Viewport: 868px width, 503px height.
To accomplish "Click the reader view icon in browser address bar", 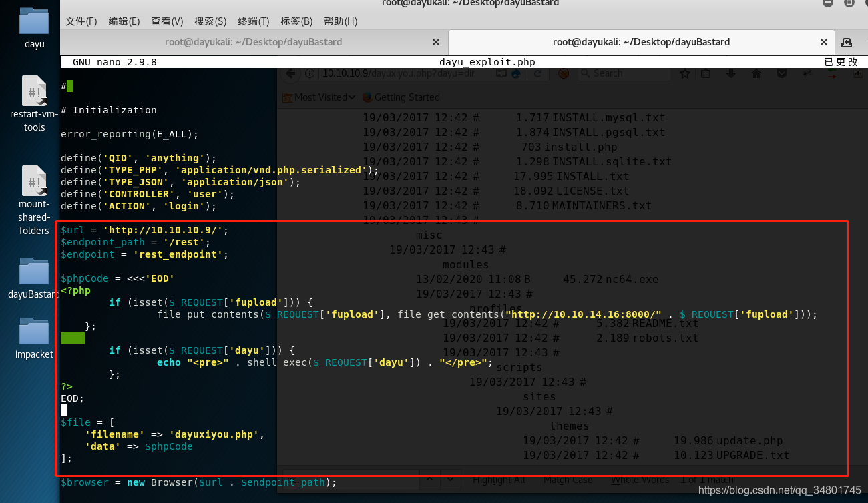I will point(501,73).
